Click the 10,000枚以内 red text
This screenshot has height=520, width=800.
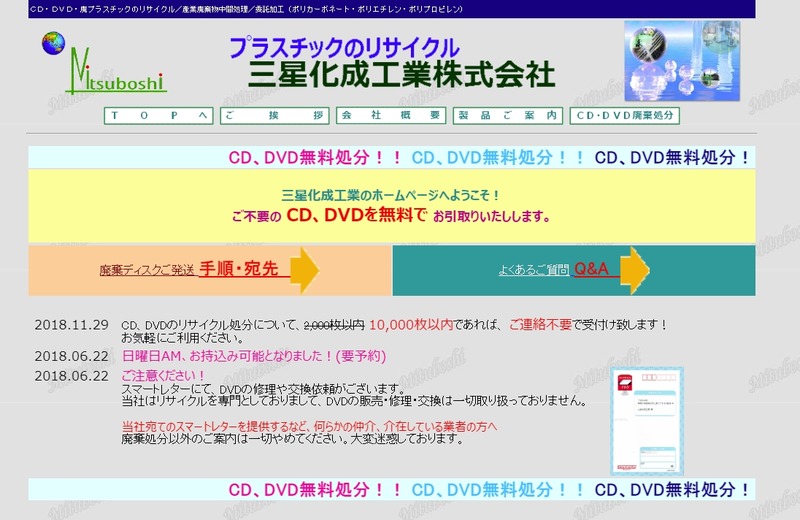(411, 325)
